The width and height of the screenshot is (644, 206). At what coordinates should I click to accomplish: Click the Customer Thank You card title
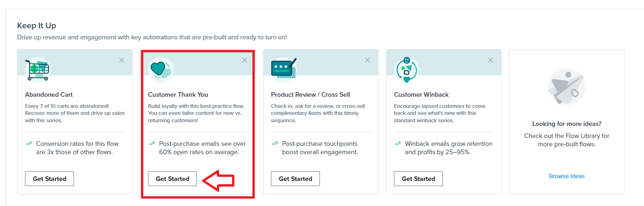click(x=178, y=94)
